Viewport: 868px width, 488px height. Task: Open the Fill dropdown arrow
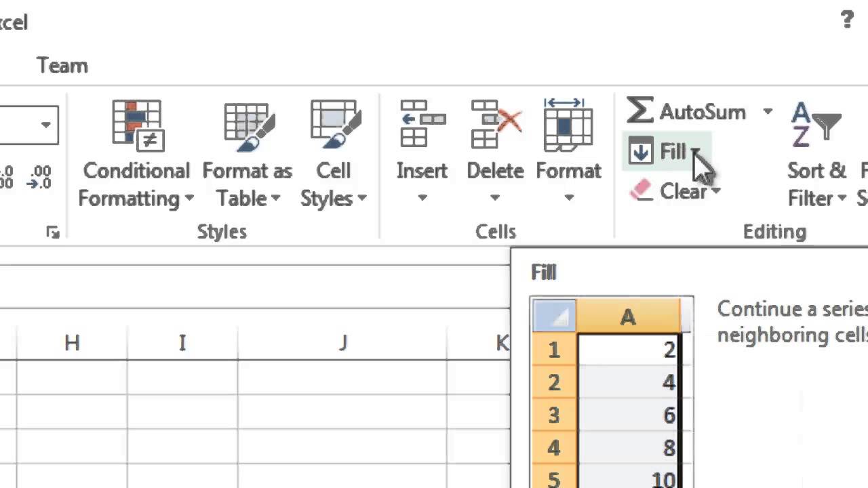click(696, 152)
